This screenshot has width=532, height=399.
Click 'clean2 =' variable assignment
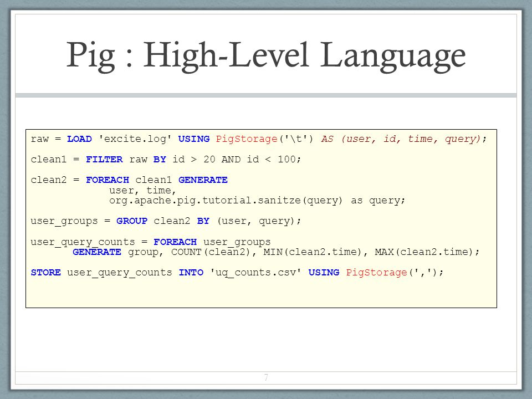(x=55, y=180)
